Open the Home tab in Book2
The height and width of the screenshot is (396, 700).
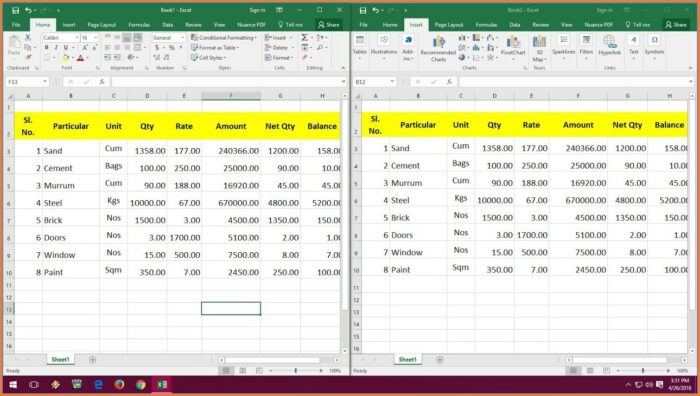(x=390, y=25)
